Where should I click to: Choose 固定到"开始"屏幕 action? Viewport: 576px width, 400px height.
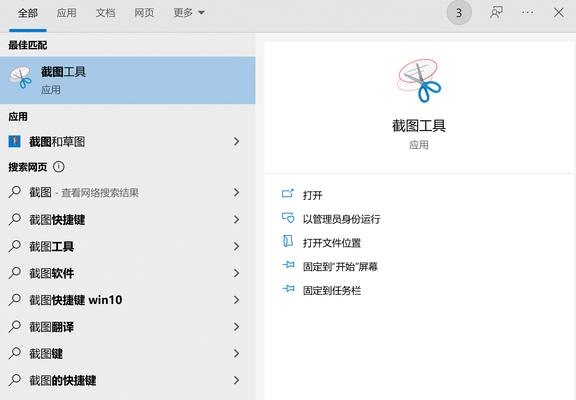(340, 266)
